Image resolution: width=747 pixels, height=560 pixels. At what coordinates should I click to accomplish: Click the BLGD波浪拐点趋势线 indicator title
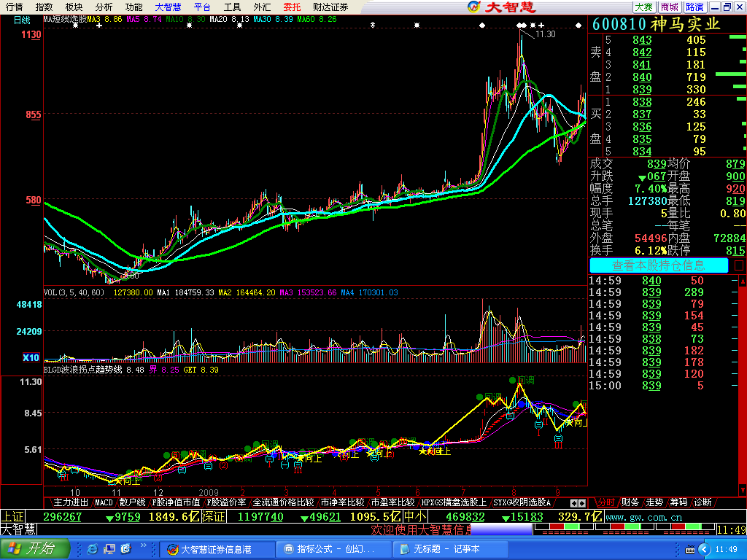coord(83,370)
